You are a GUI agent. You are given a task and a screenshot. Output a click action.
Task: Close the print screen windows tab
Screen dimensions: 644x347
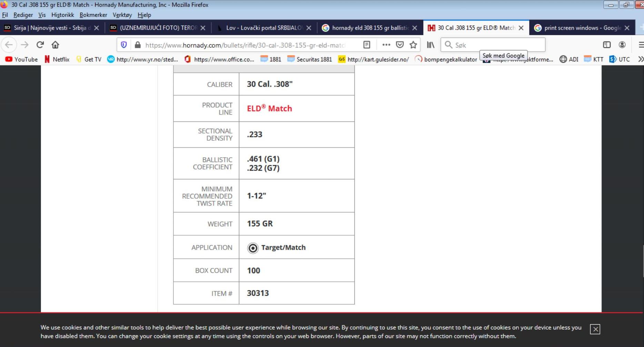627,28
